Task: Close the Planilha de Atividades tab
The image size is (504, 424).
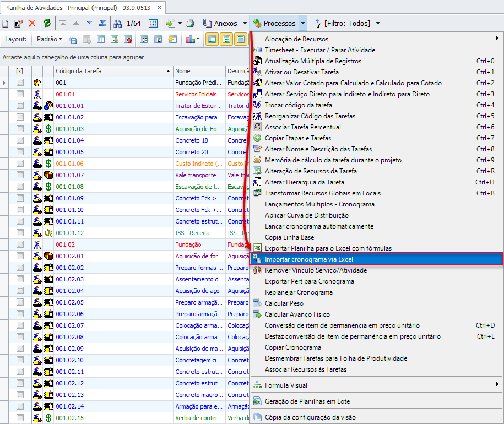Action: tap(159, 7)
